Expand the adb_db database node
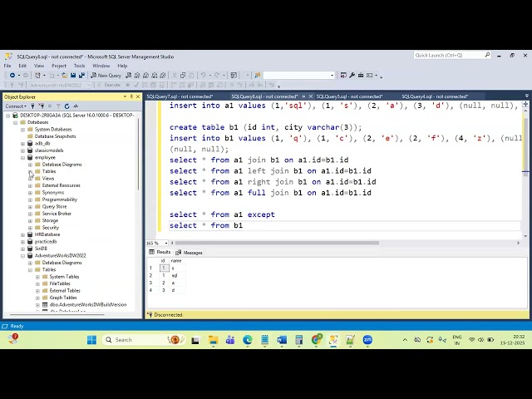The height and width of the screenshot is (399, 532). point(23,144)
